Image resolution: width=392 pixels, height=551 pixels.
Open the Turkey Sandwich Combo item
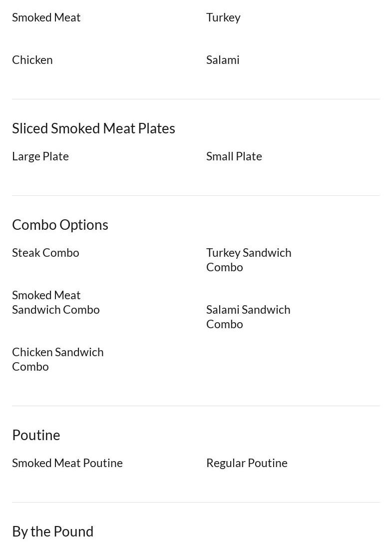click(248, 260)
